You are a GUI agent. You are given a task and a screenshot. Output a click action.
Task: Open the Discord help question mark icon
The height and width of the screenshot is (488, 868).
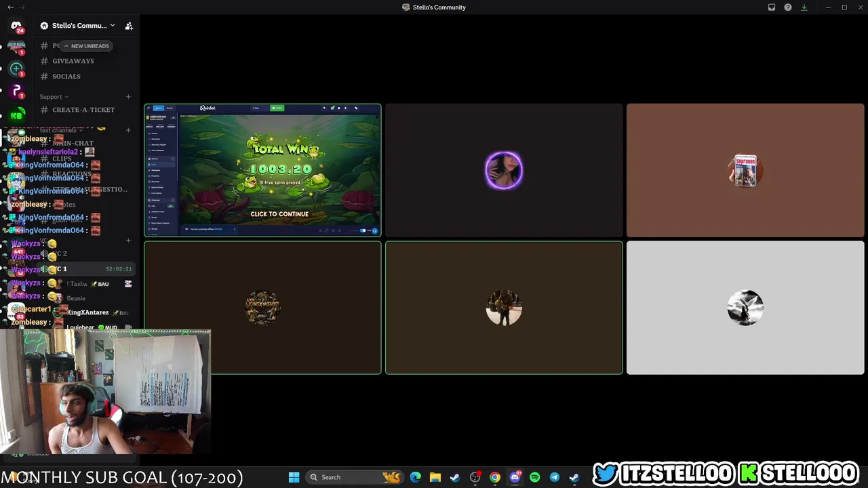788,7
